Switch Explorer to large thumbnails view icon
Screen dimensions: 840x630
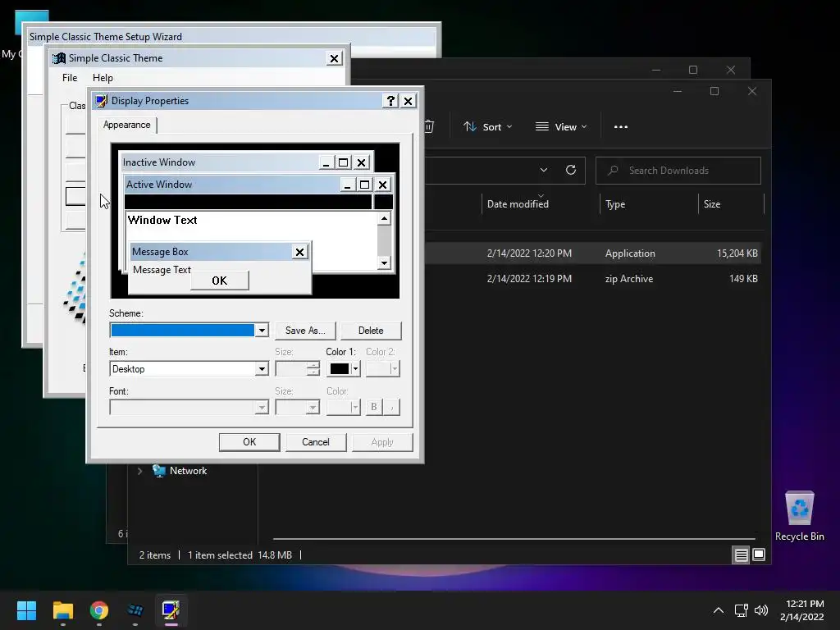point(759,555)
